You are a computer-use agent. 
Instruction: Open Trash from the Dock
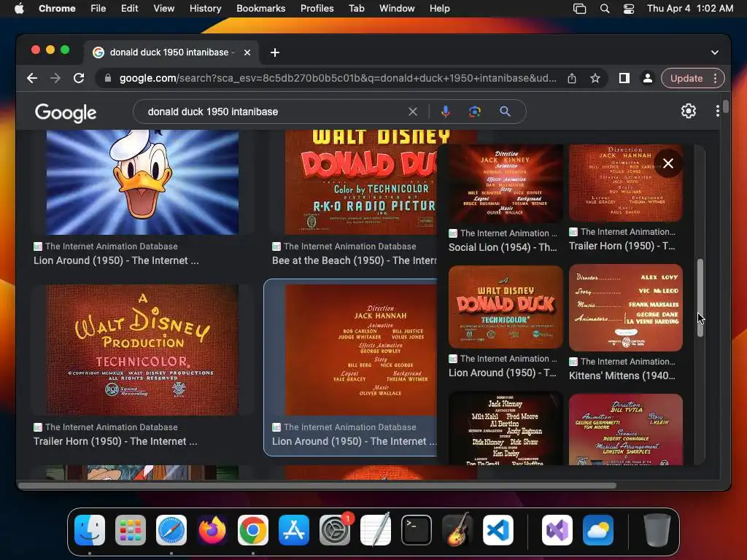[657, 529]
